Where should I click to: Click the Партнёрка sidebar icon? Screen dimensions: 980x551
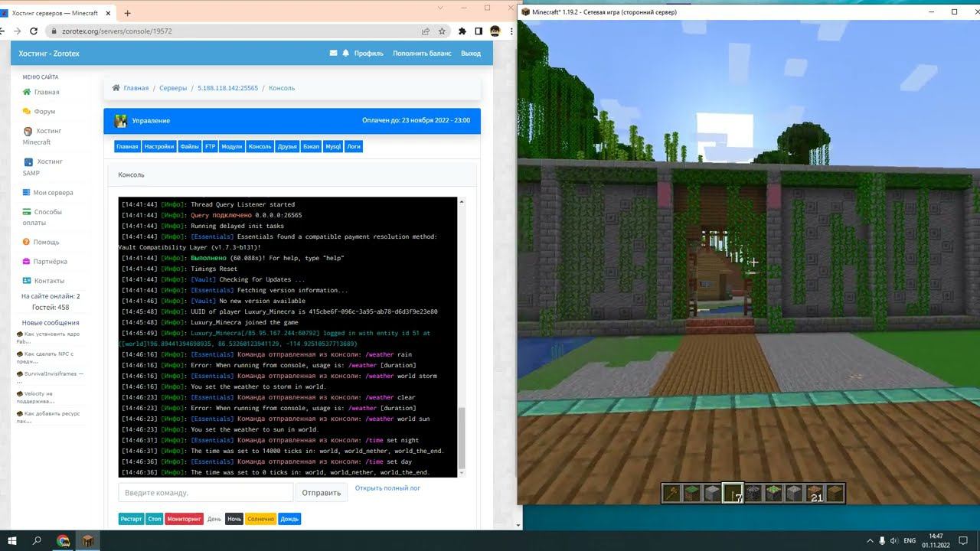pos(27,262)
